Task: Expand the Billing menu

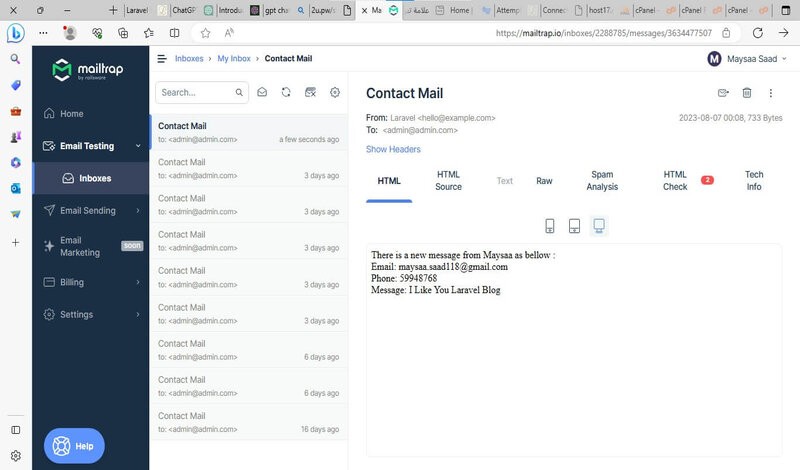Action: point(90,282)
